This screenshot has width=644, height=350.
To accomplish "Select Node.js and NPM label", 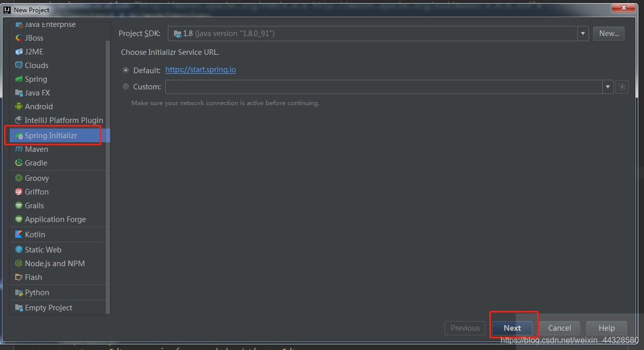I will (x=55, y=264).
